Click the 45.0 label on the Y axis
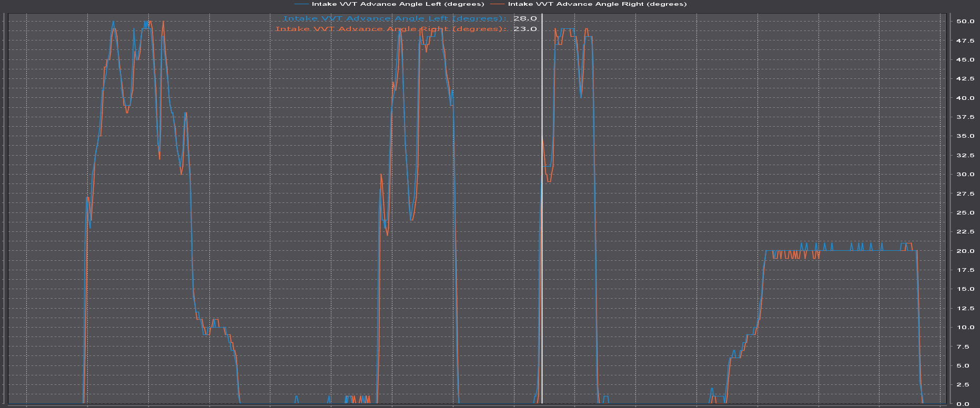Viewport: 980px width, 408px height. pyautogui.click(x=965, y=60)
